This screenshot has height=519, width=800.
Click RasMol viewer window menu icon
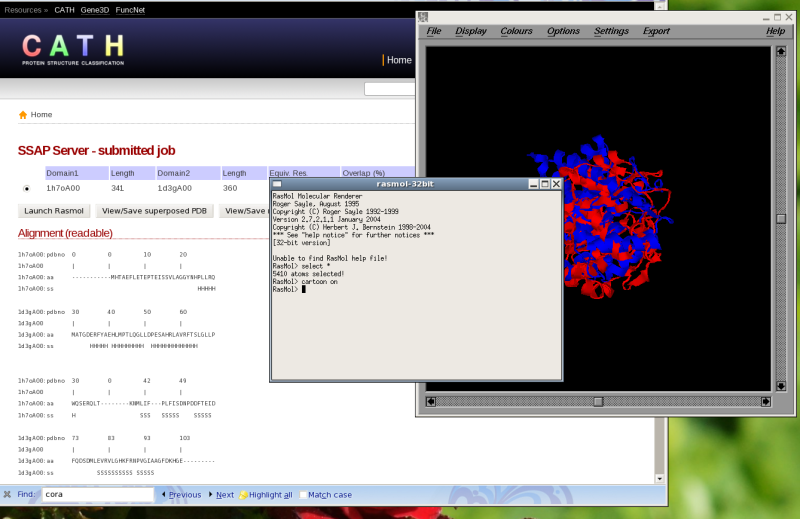[424, 17]
